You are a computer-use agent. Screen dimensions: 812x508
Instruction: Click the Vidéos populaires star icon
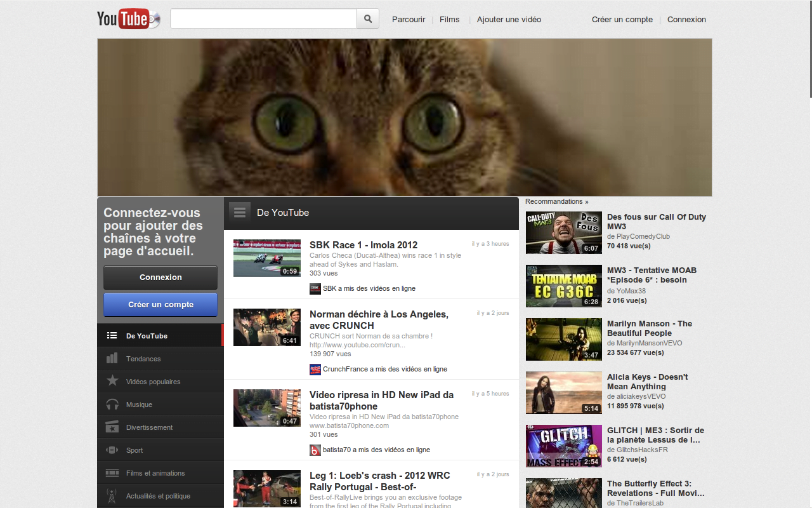point(112,381)
